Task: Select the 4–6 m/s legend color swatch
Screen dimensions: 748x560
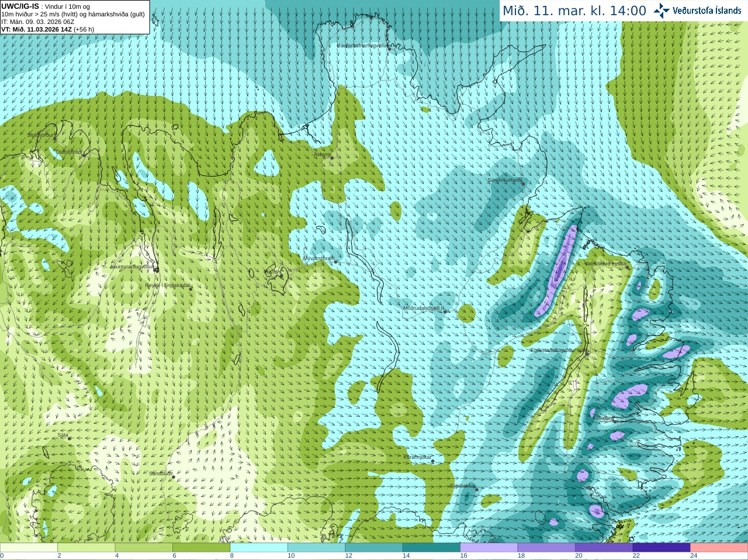Action: (144, 548)
